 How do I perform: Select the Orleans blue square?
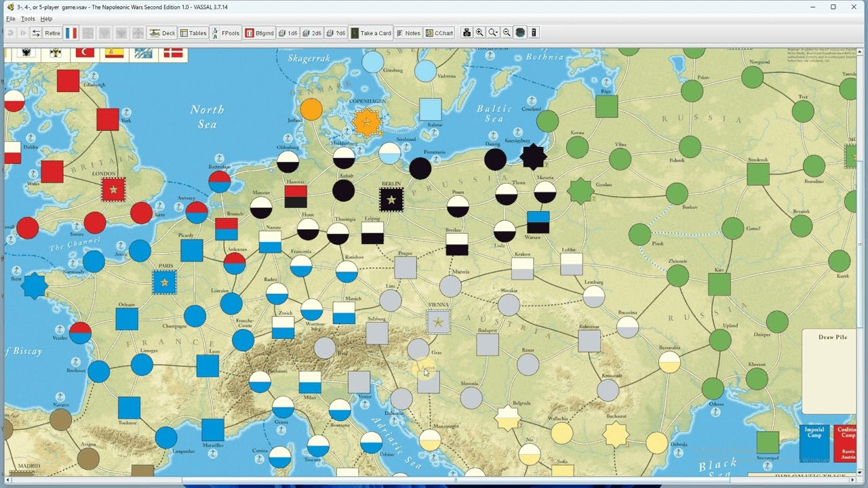coord(127,319)
